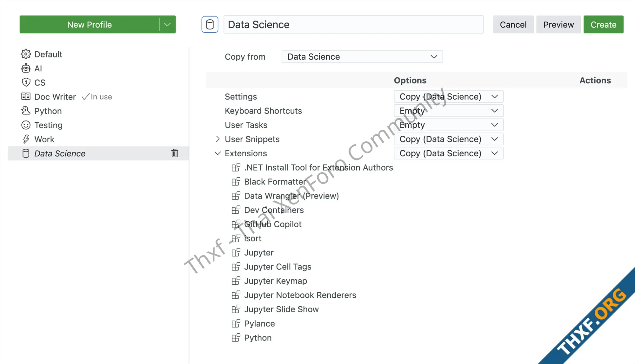Open the User Tasks options dropdown
Screen dimensions: 635x364
[x=449, y=125]
